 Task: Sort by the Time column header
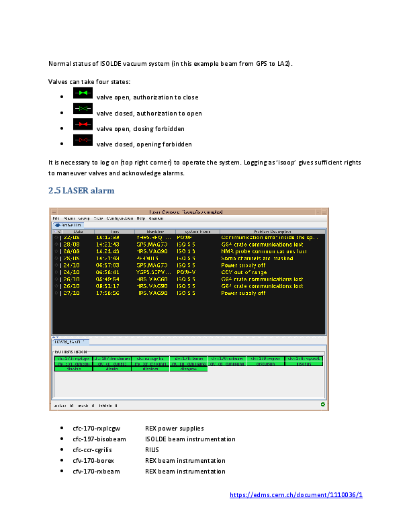pos(114,232)
